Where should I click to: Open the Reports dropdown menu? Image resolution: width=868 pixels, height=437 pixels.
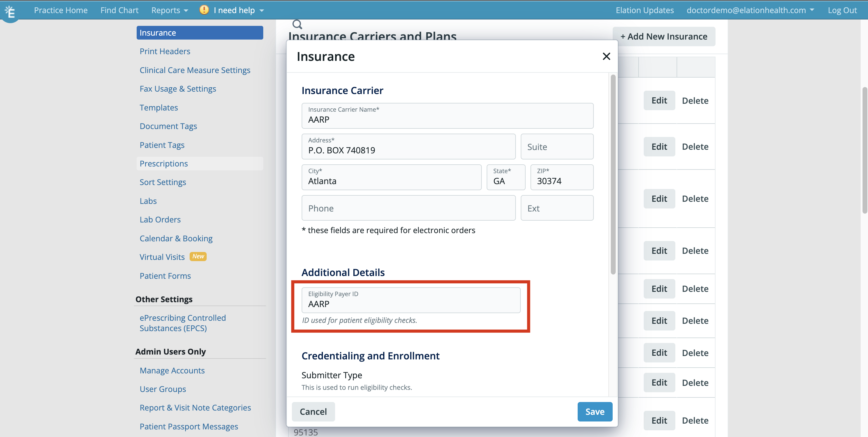[170, 10]
